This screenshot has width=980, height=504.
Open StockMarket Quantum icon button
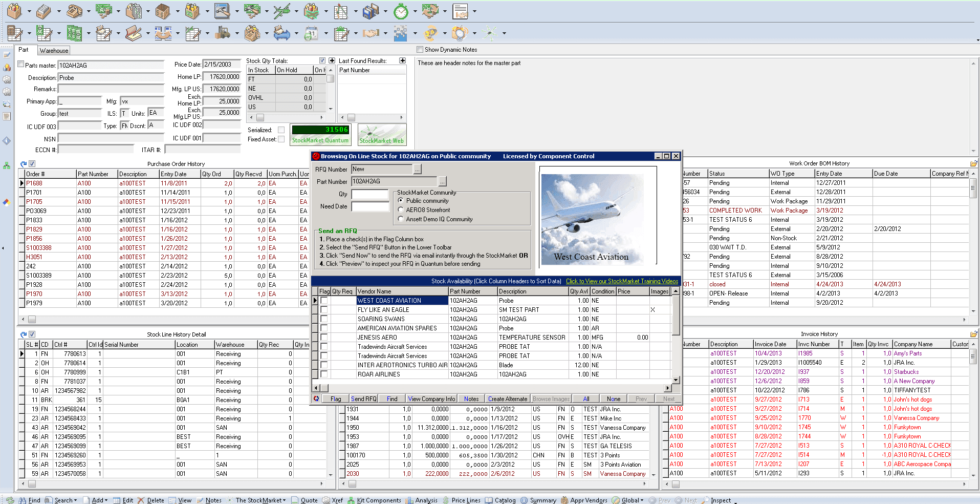click(x=320, y=135)
